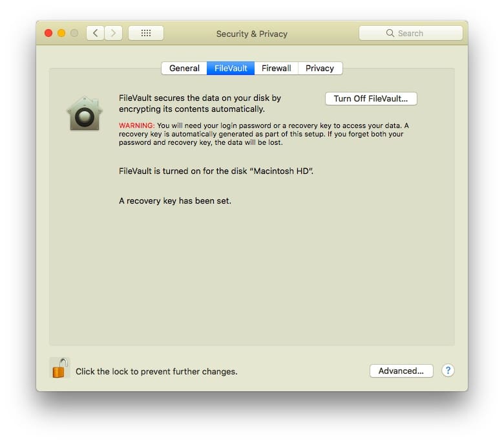Click the Security & Privacy window title
The image size is (504, 443).
(x=252, y=34)
